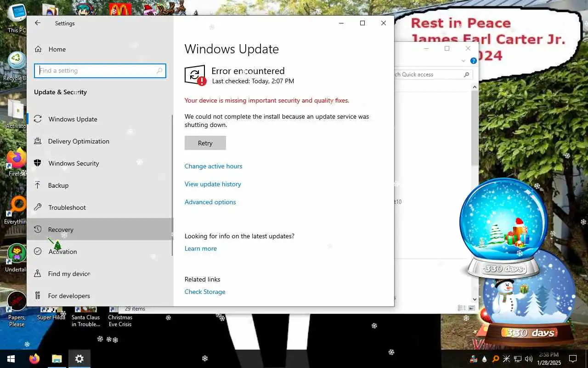This screenshot has height=368, width=588.
Task: Select the Recycle Bin desktop icon
Action: point(17,67)
